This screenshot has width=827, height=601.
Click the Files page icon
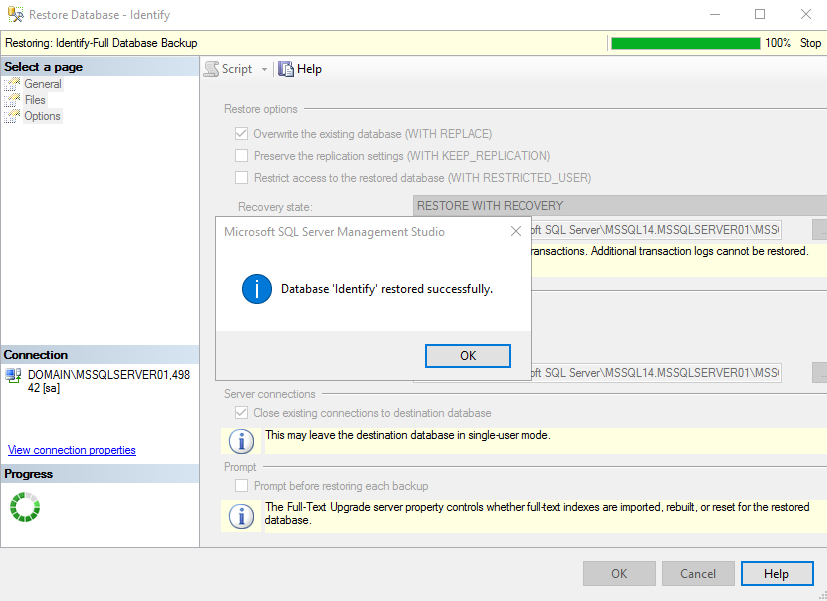[12, 100]
